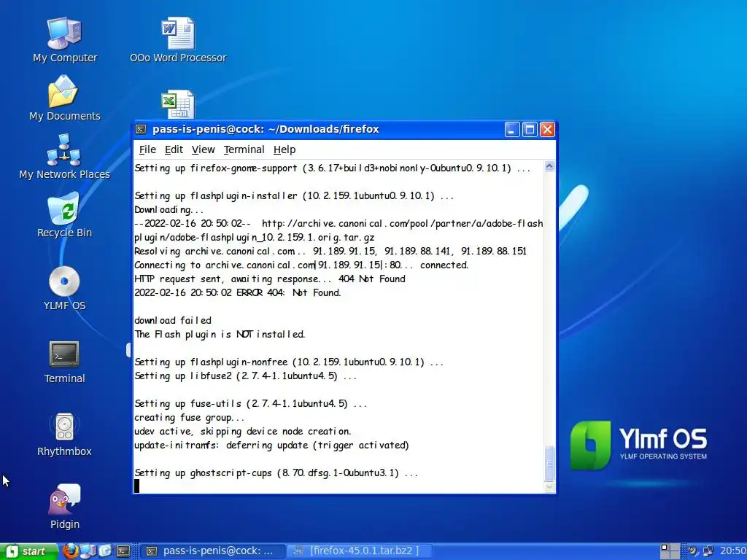
Task: Maximize the terminal window
Action: click(x=530, y=130)
